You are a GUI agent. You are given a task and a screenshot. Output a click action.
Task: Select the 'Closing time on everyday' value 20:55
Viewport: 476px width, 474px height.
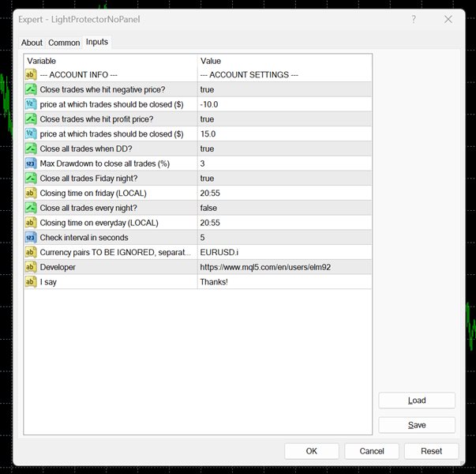pos(284,223)
